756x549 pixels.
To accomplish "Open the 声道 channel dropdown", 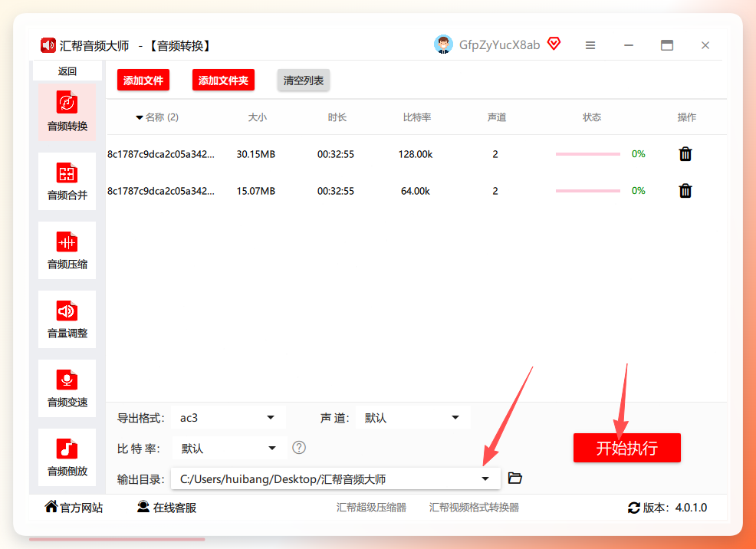I will click(x=413, y=417).
